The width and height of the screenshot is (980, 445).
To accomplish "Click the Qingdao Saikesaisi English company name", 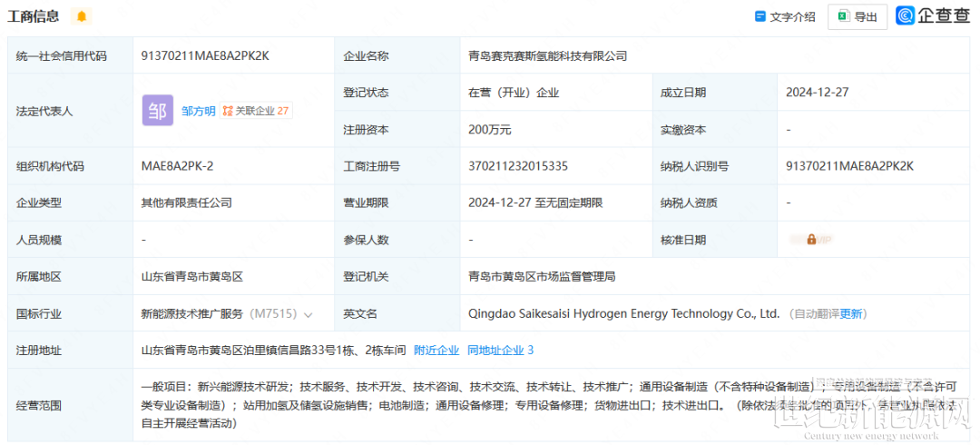I will coord(623,313).
